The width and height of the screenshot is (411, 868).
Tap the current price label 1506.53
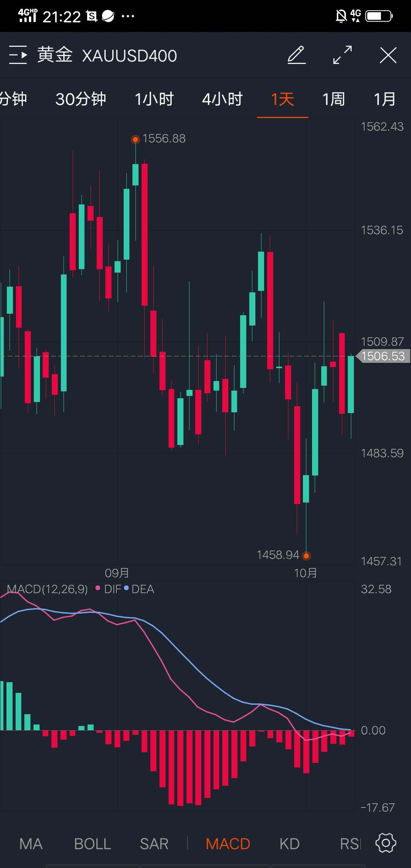tap(383, 356)
